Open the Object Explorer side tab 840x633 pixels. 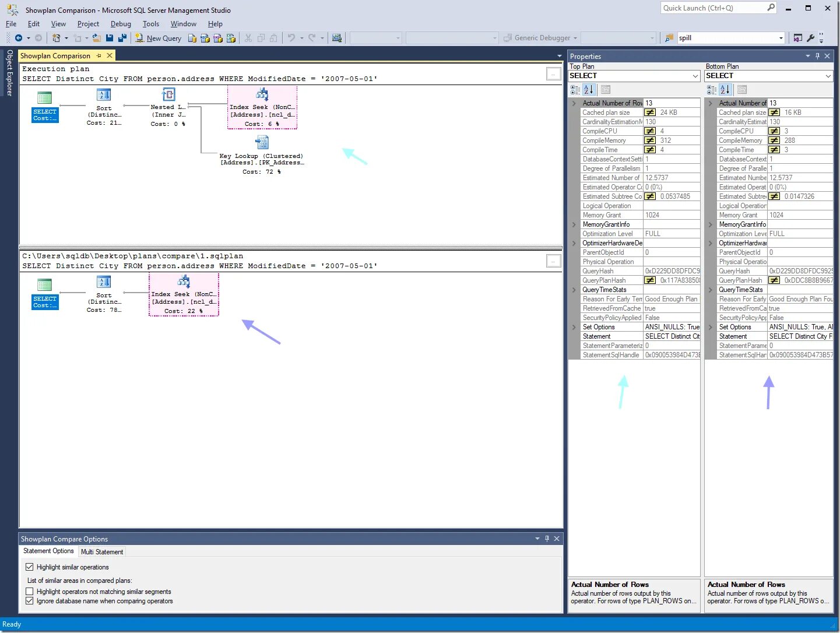(x=9, y=72)
